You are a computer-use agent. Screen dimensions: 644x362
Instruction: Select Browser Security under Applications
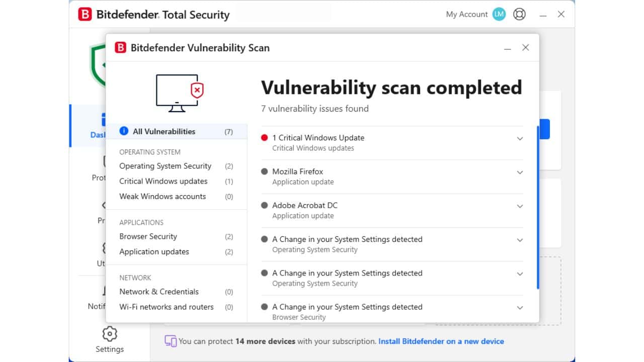[x=148, y=236]
